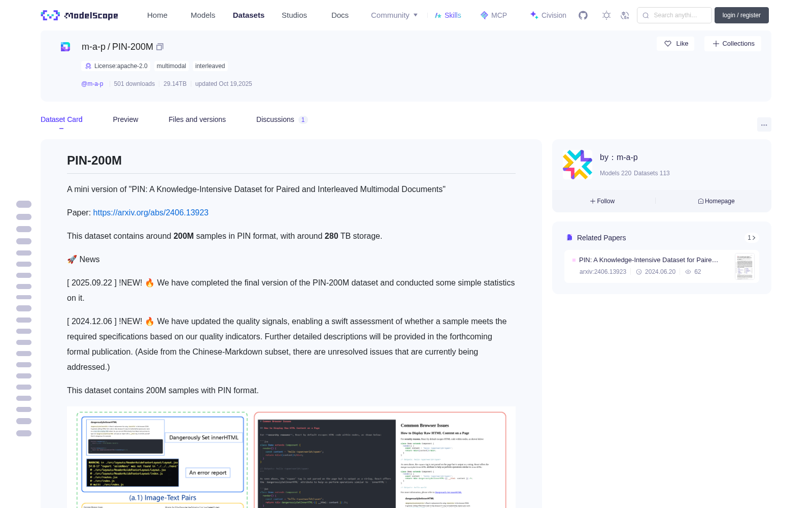Click the Models 220 count
Viewport: 812px width, 508px height.
[x=616, y=173]
